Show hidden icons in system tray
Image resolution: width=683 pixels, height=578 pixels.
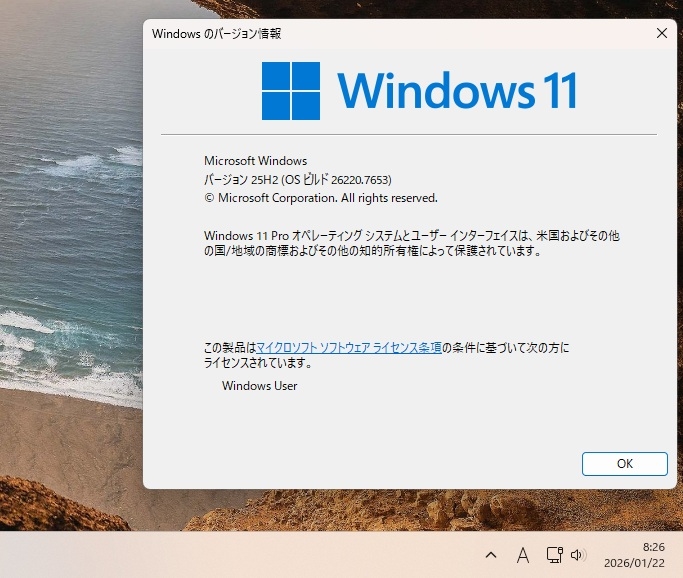[x=491, y=555]
